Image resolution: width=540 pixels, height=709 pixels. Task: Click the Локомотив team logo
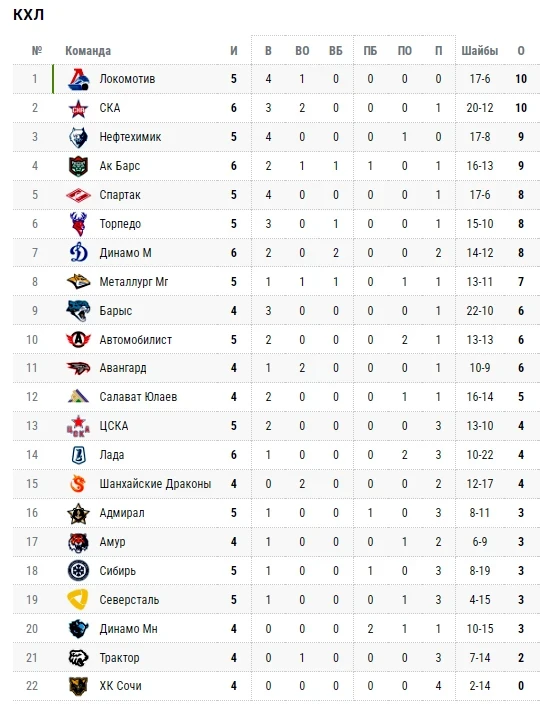click(78, 79)
